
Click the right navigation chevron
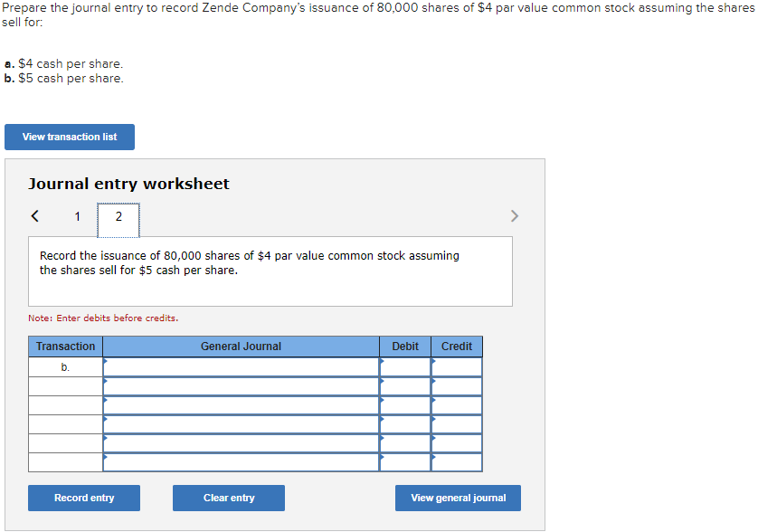[514, 215]
